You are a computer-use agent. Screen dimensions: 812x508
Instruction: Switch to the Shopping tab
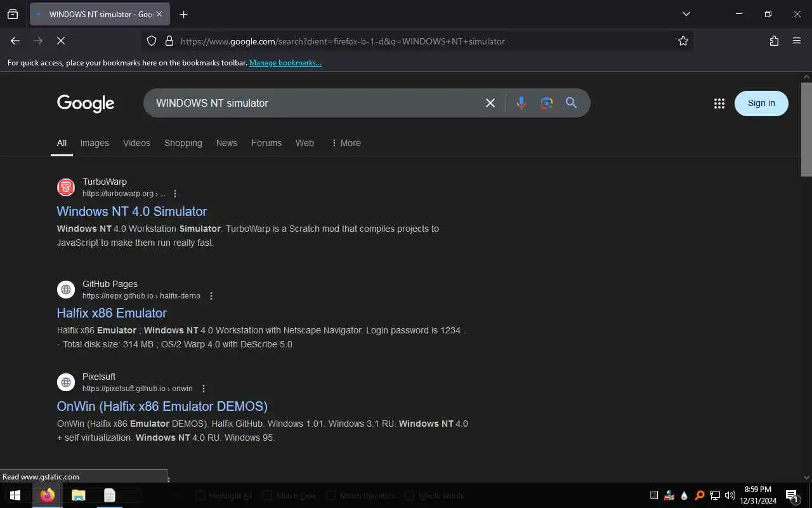[183, 143]
